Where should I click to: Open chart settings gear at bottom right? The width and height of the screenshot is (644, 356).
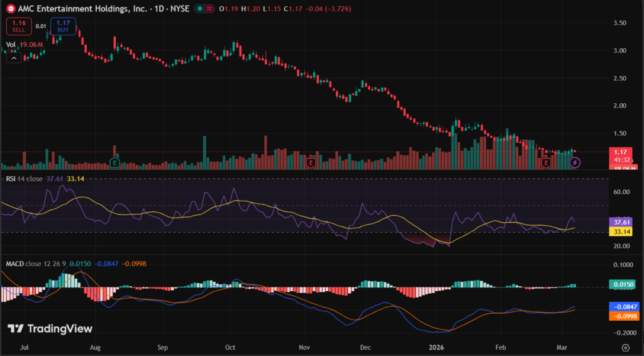(x=625, y=347)
